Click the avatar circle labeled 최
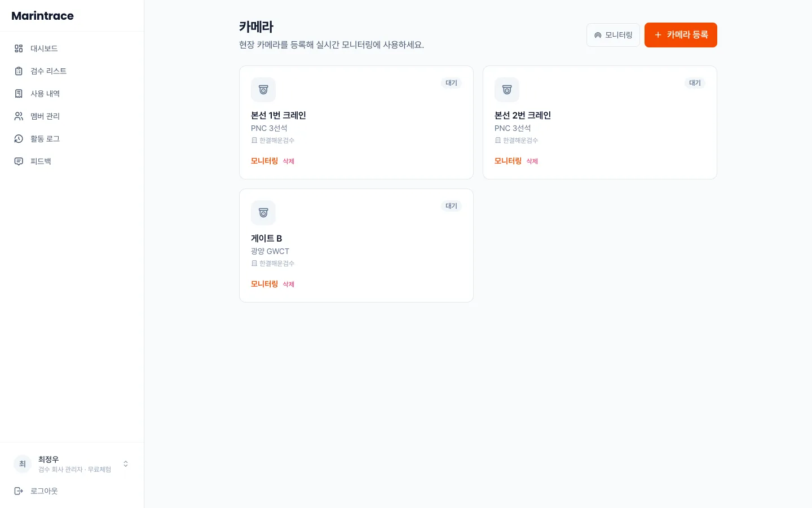Image resolution: width=812 pixels, height=508 pixels. [23, 464]
